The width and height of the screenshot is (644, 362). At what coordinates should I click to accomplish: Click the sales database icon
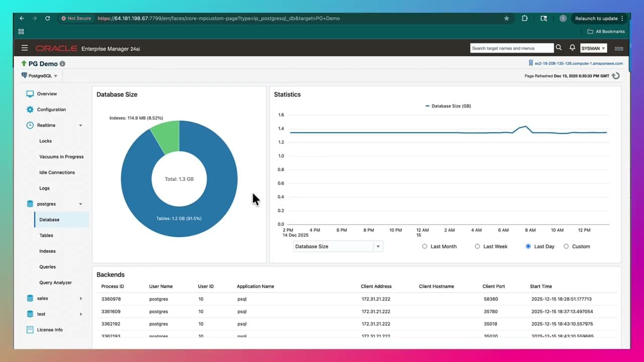coord(30,298)
